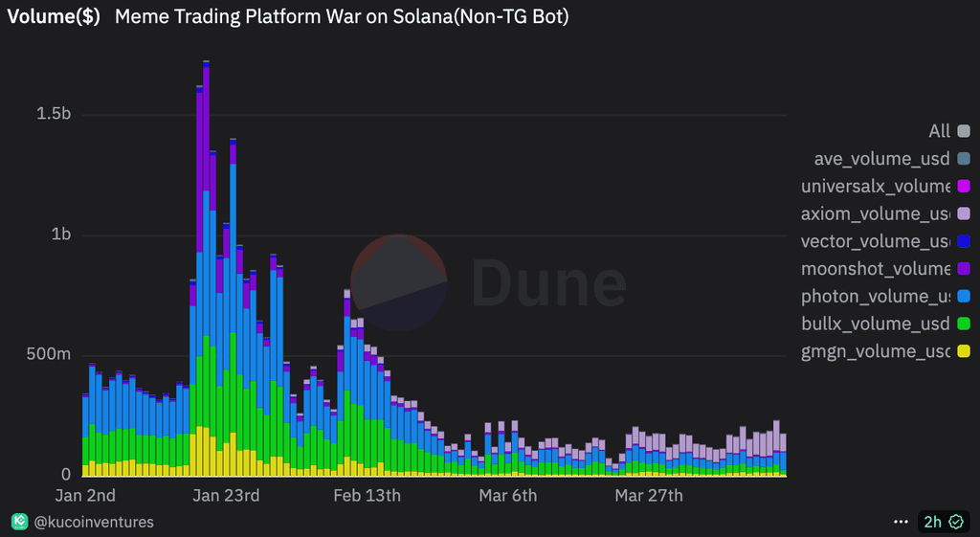Click the axiom_volume legend color square
The width and height of the screenshot is (980, 537).
964,213
